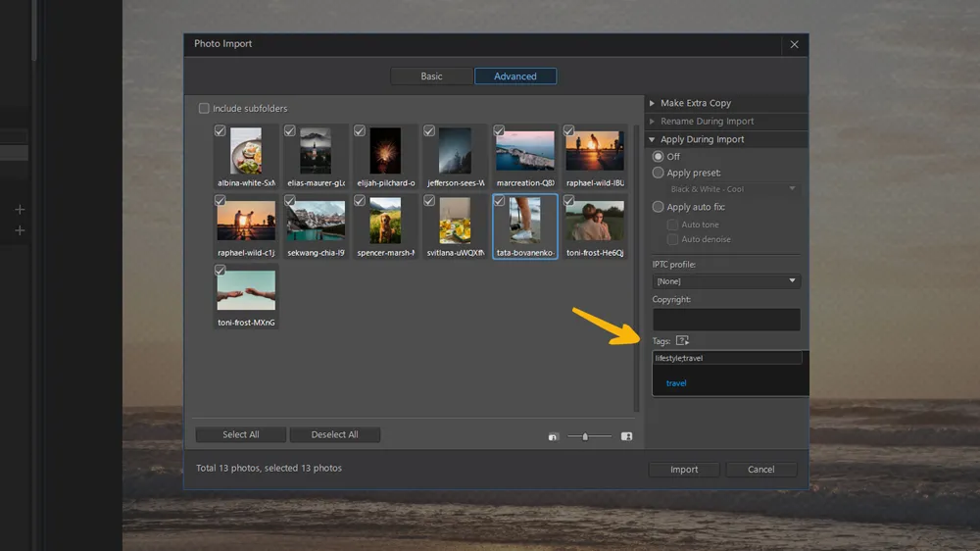Viewport: 980px width, 551px height.
Task: Uncheck the marcreation photo checkbox
Action: tap(499, 130)
